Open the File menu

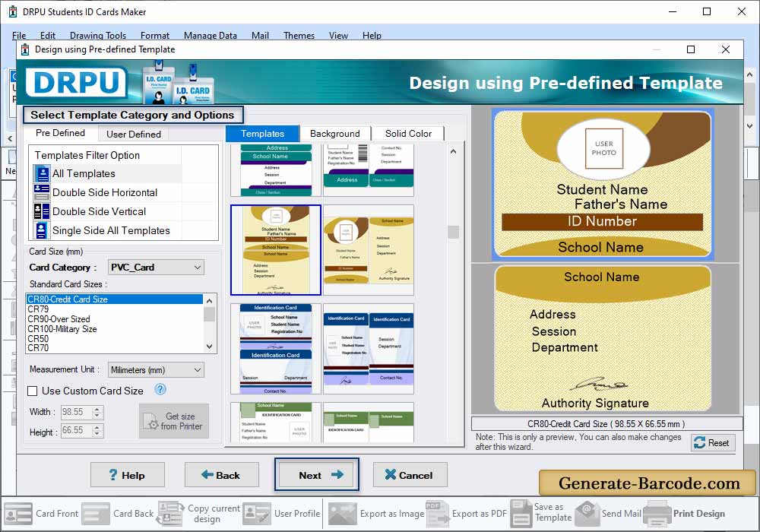point(20,36)
